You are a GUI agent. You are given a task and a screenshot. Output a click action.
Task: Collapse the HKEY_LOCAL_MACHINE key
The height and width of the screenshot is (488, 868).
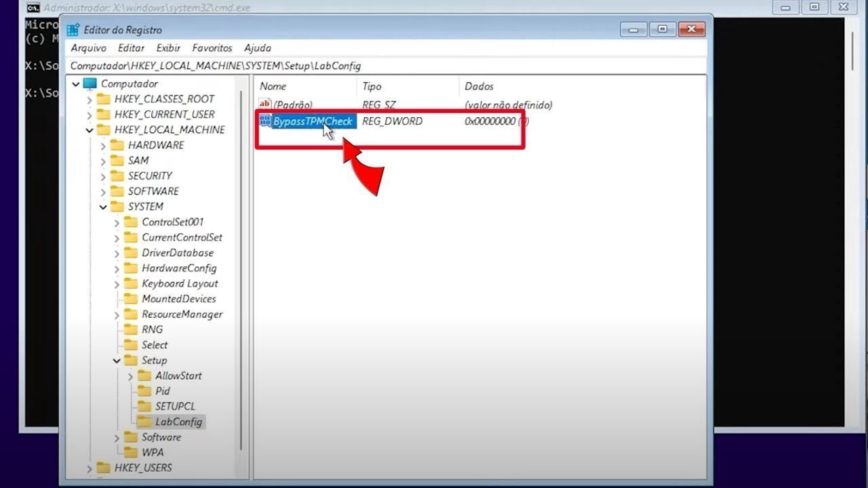89,130
